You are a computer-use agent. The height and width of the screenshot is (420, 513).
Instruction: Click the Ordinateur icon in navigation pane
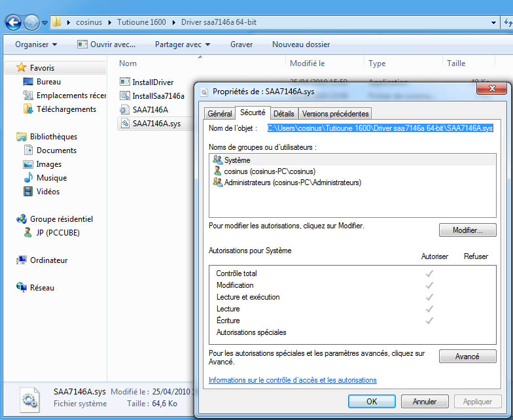point(21,260)
